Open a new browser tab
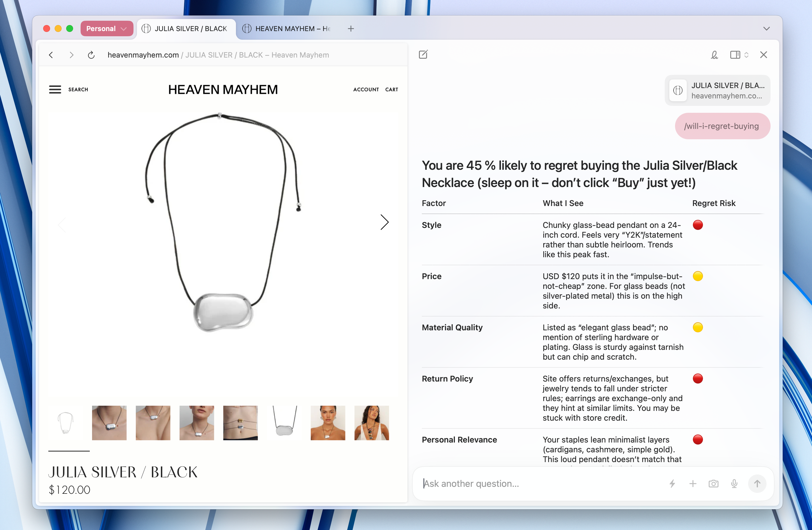 (351, 29)
